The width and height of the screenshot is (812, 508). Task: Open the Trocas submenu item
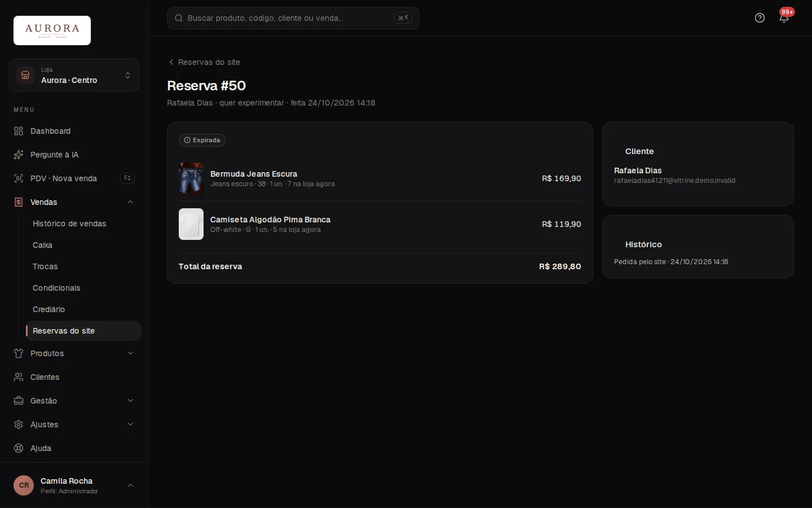(x=83, y=266)
